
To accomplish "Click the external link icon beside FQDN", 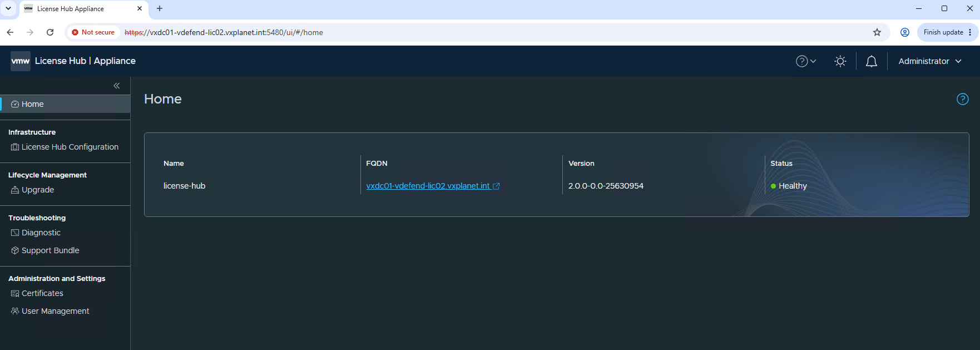I will tap(496, 186).
